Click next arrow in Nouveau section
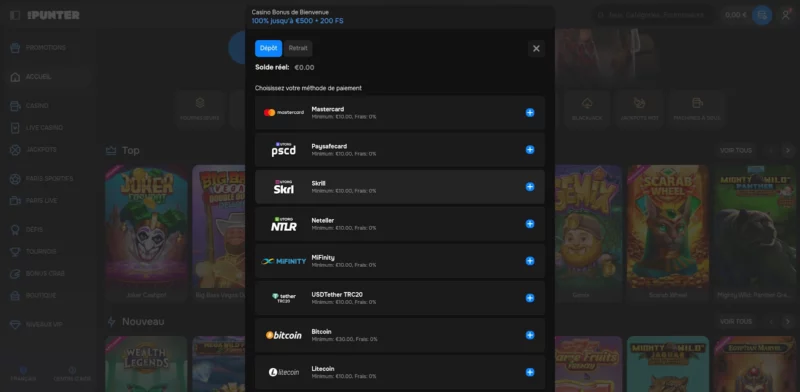Image resolution: width=800 pixels, height=392 pixels. click(787, 322)
